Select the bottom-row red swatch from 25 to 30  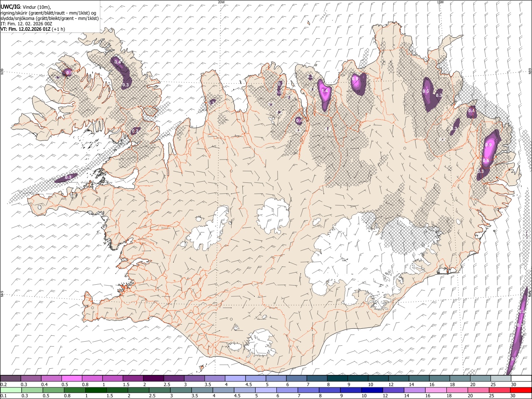click(x=499, y=390)
